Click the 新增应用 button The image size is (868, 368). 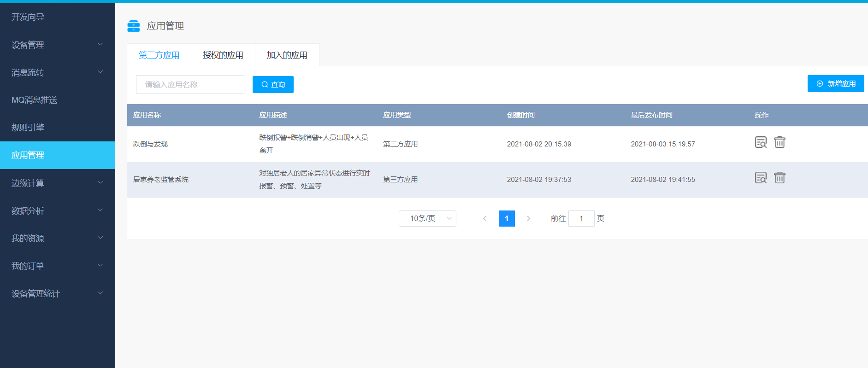point(836,83)
